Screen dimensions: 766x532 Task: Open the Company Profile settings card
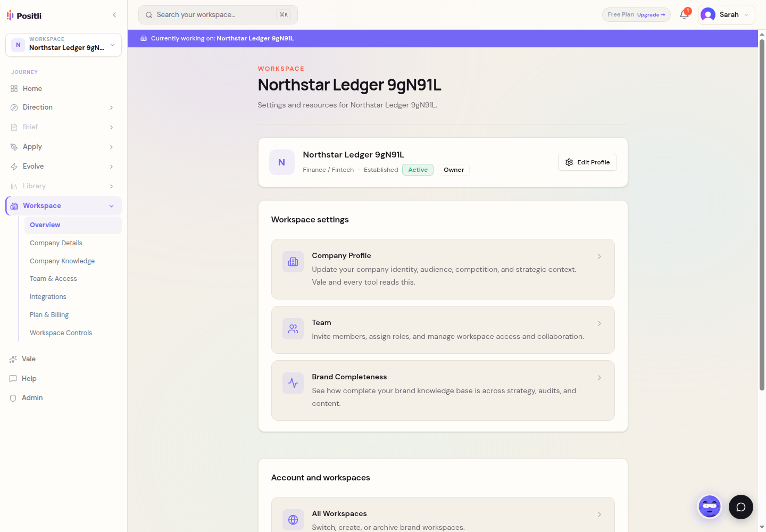tap(443, 269)
